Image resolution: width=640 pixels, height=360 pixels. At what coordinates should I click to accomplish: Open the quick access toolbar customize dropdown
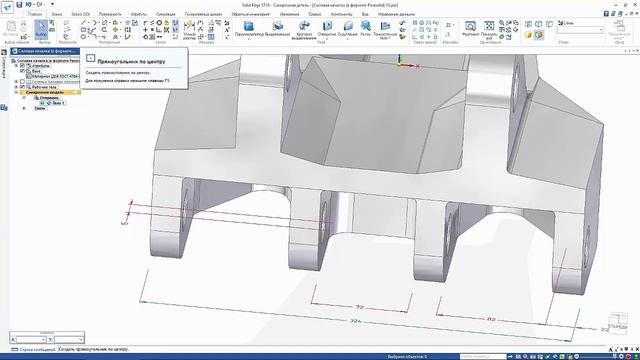click(52, 4)
